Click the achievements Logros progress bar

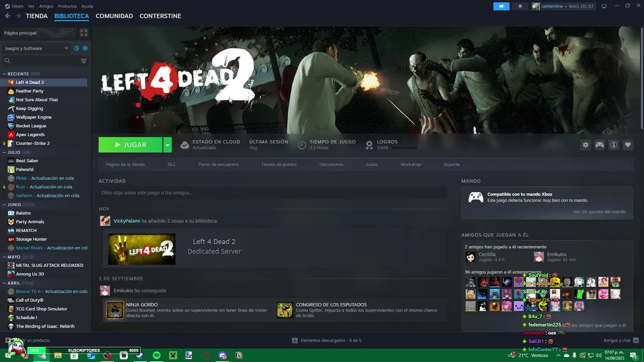coord(404,148)
